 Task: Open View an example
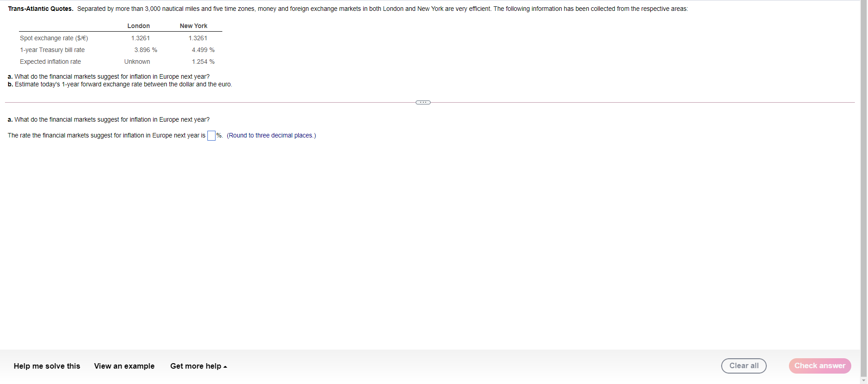pyautogui.click(x=124, y=366)
